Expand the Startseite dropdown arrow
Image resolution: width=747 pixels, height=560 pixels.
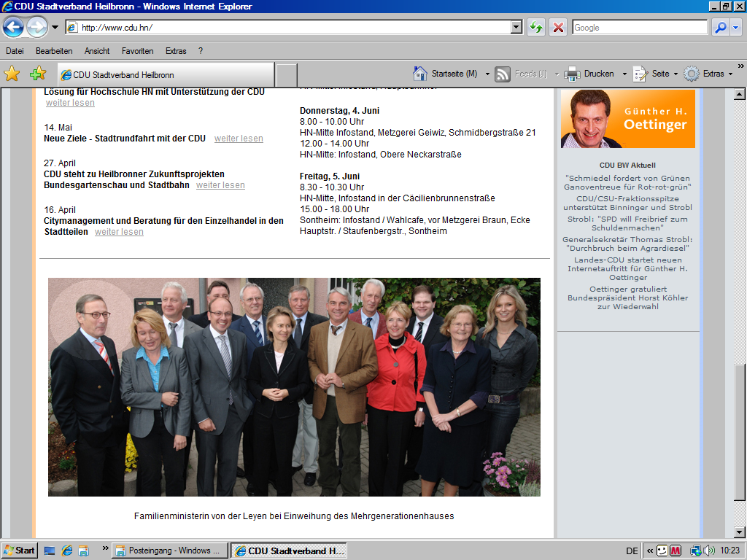[x=487, y=74]
